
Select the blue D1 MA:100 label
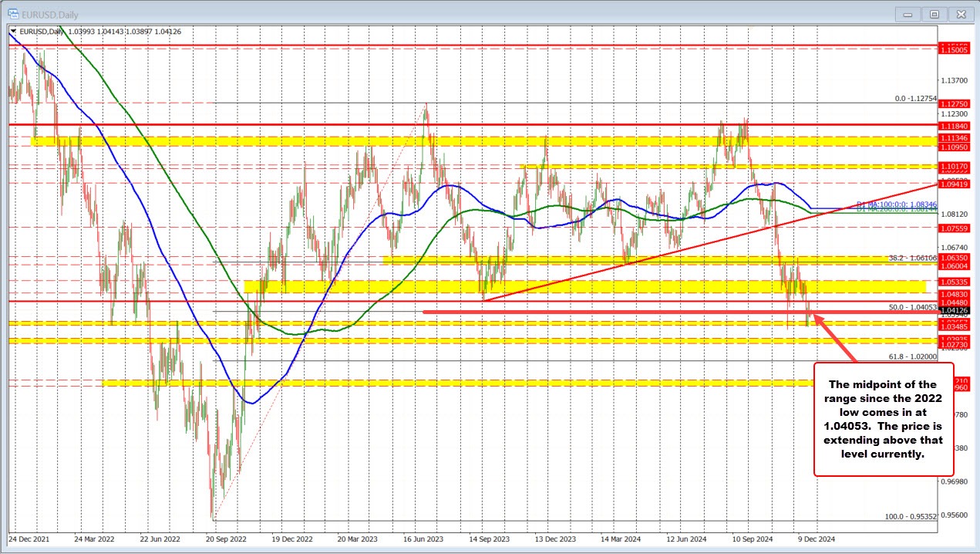894,204
